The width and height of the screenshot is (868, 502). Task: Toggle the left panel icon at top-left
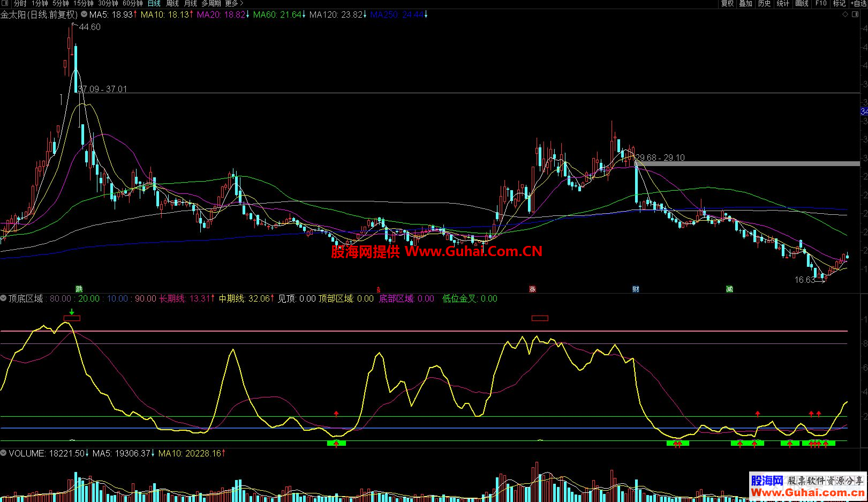pos(5,3)
